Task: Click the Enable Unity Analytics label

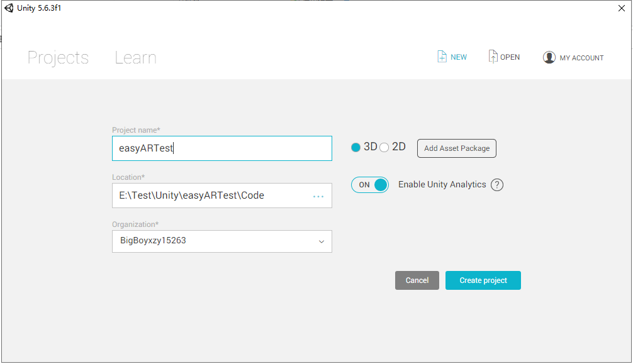Action: [x=442, y=184]
